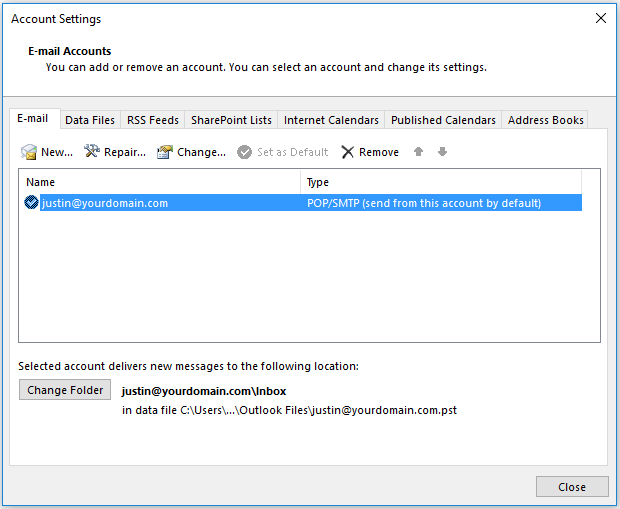Viewport: 620px width, 509px height.
Task: Open the Internet Calendars tab
Action: pyautogui.click(x=331, y=120)
